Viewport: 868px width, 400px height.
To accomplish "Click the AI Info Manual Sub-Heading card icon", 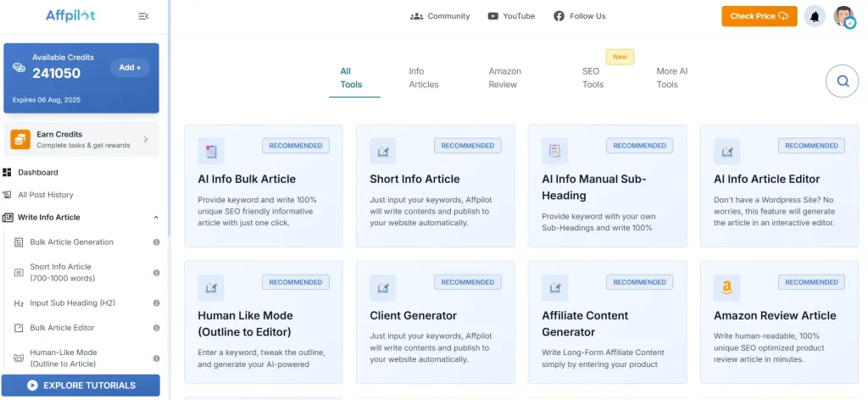I will pyautogui.click(x=554, y=151).
